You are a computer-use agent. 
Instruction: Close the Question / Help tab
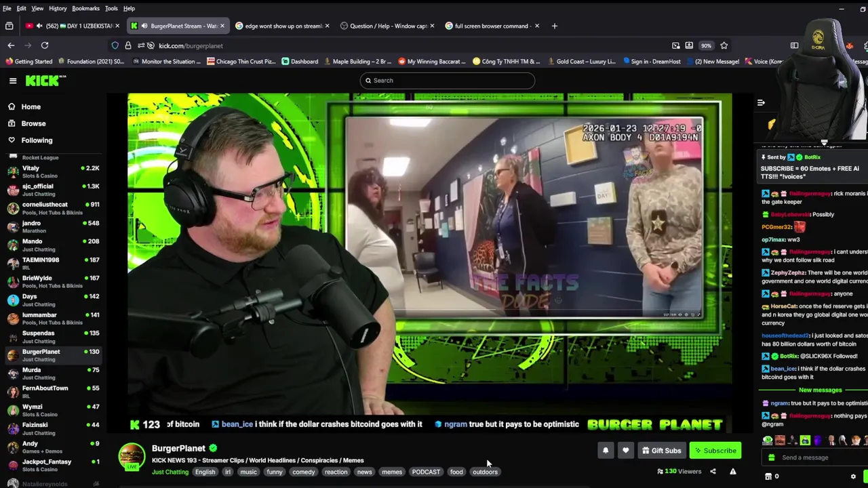point(432,26)
